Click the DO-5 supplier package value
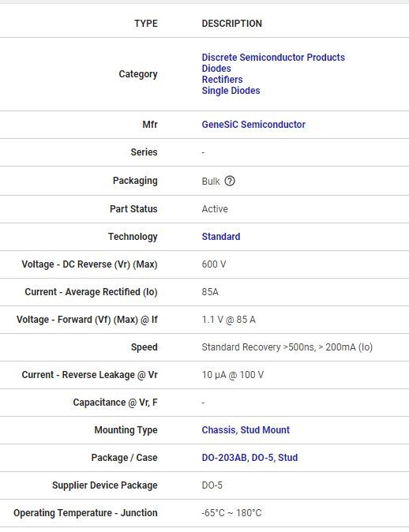The height and width of the screenshot is (532, 409). (x=212, y=485)
